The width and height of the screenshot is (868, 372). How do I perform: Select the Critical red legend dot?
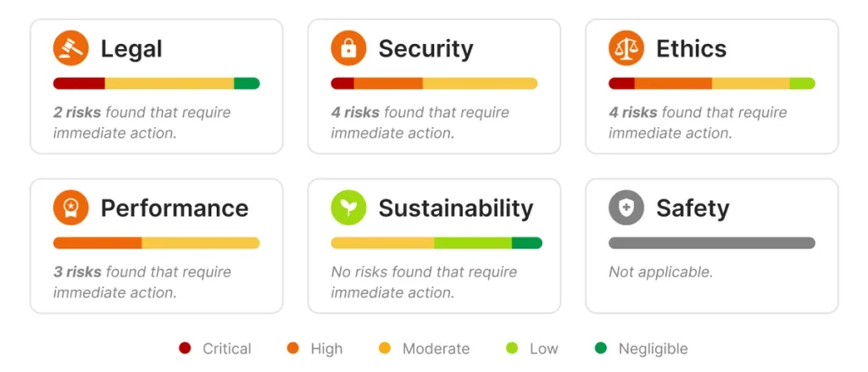185,348
